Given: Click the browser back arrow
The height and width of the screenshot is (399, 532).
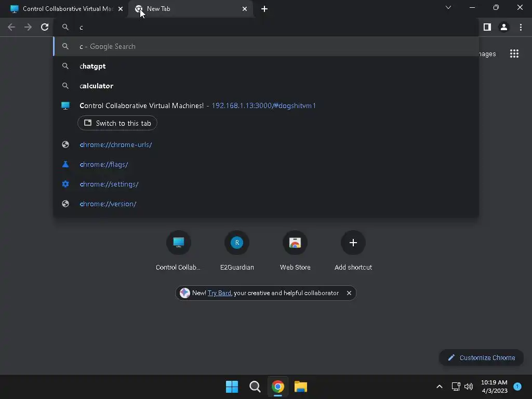Looking at the screenshot, I should click(11, 27).
